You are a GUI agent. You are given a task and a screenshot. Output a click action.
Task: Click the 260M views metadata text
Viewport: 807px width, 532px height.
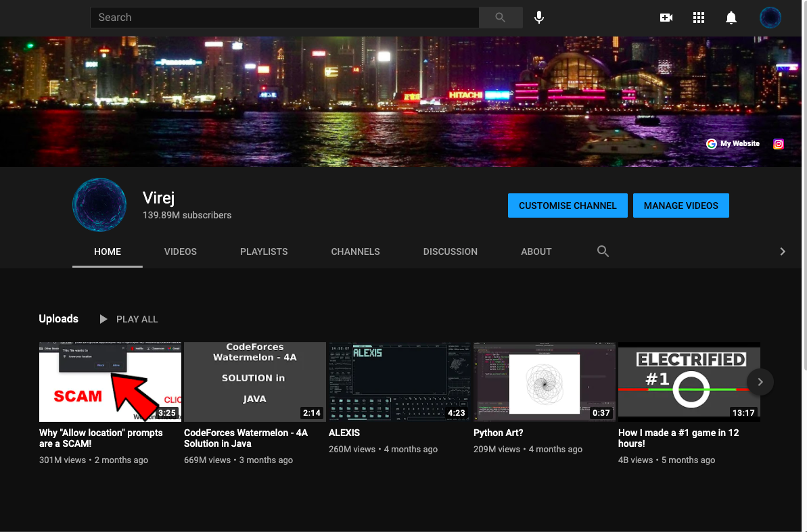coord(352,449)
